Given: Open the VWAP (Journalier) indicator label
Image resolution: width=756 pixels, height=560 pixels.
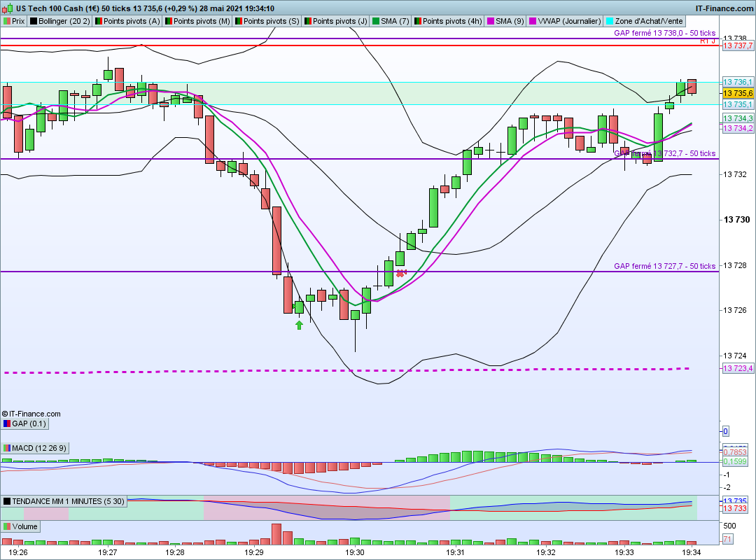Looking at the screenshot, I should [x=565, y=21].
